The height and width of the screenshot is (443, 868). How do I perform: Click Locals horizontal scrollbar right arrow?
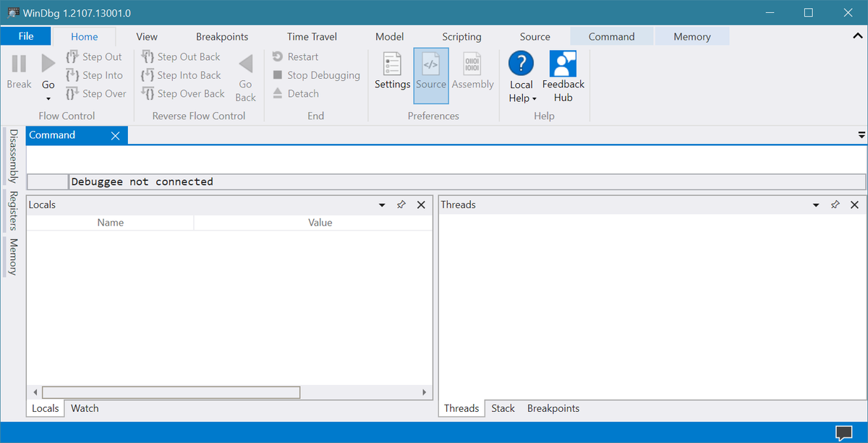point(425,392)
